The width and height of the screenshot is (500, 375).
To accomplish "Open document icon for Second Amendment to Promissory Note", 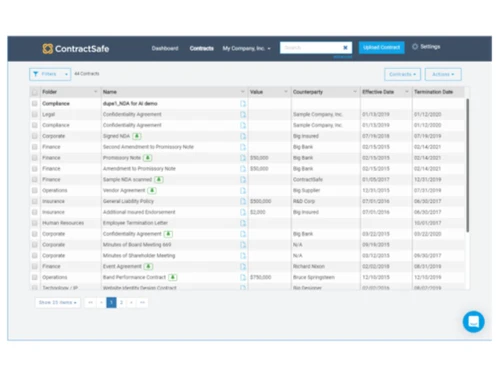I will (243, 147).
